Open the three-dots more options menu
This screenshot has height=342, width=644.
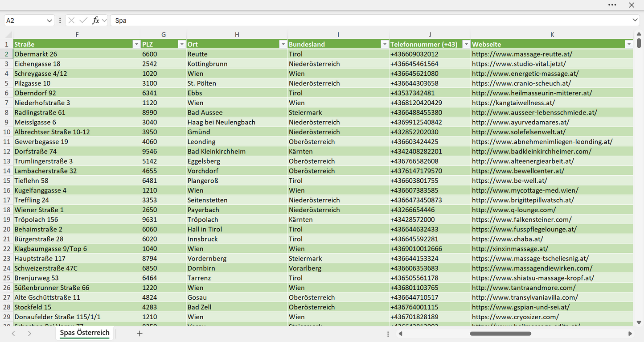point(612,5)
